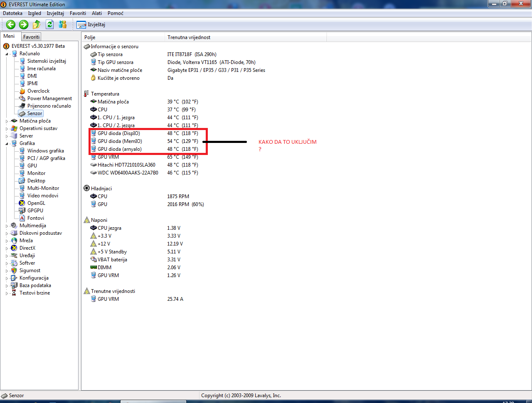Expand the Server tree node
Screen dimensions: 532x403
[x=7, y=136]
